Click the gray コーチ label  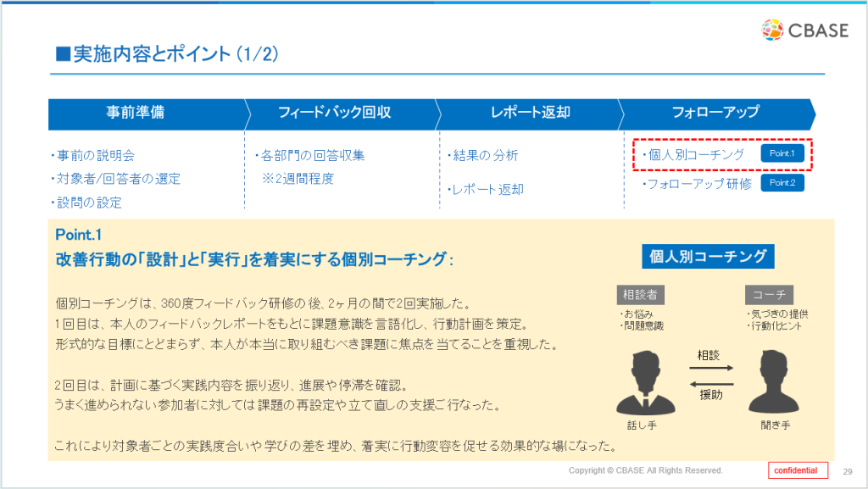[x=769, y=295]
